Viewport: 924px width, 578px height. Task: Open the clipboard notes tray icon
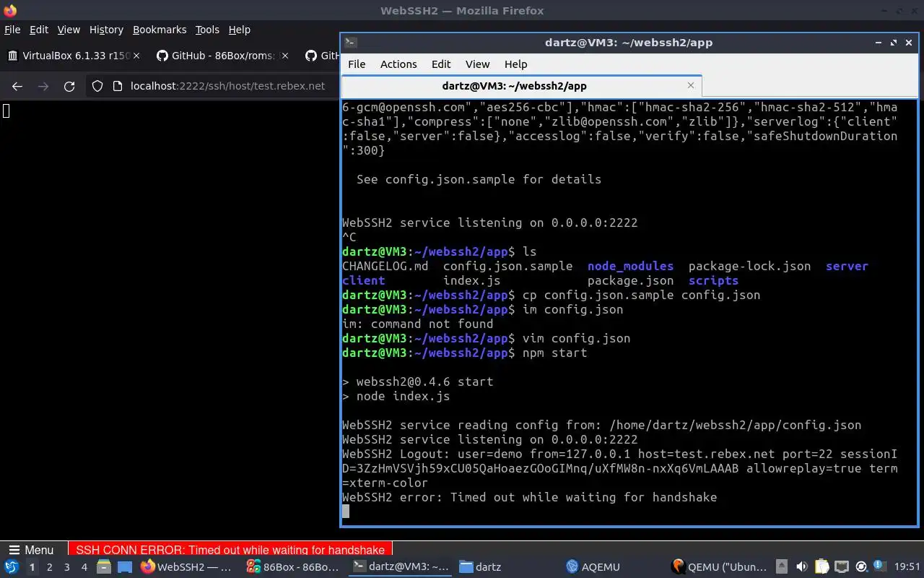[821, 567]
